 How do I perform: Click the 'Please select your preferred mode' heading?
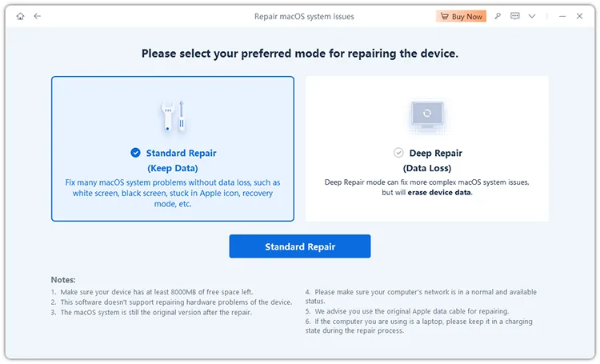[300, 54]
